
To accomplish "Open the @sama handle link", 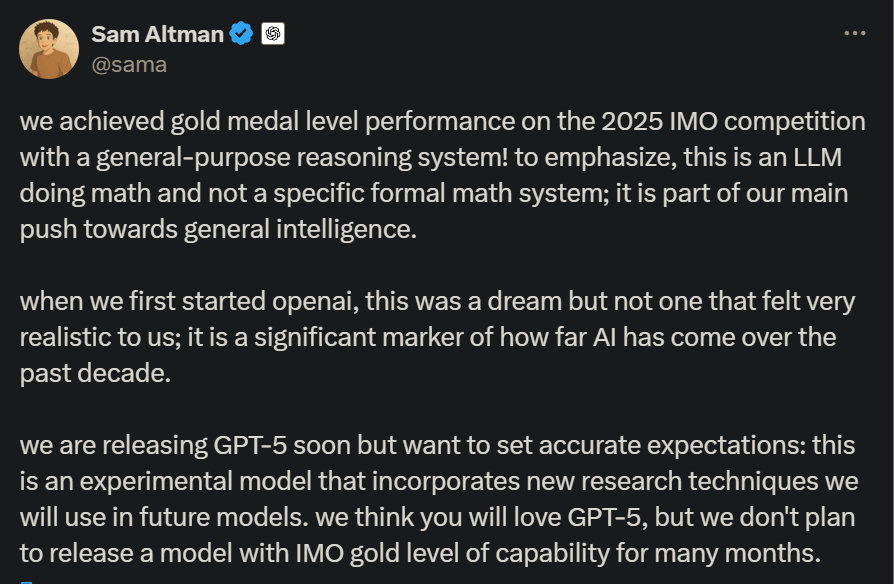I will (129, 65).
